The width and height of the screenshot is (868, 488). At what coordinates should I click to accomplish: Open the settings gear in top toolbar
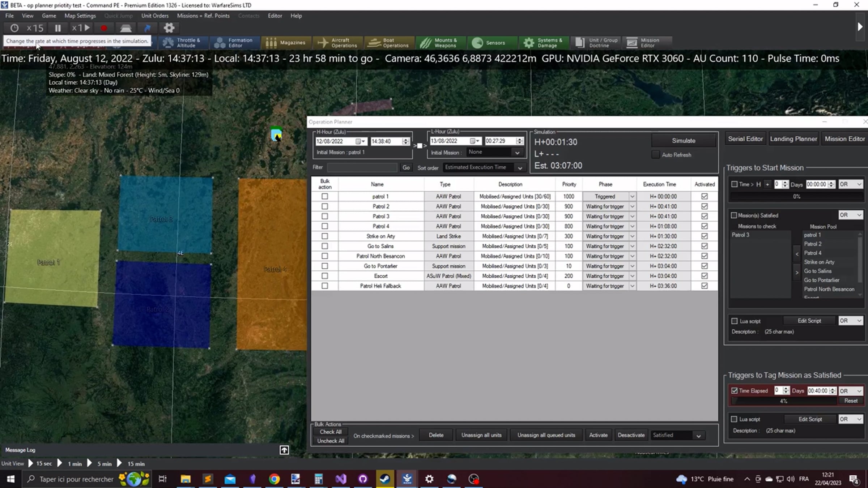[169, 28]
